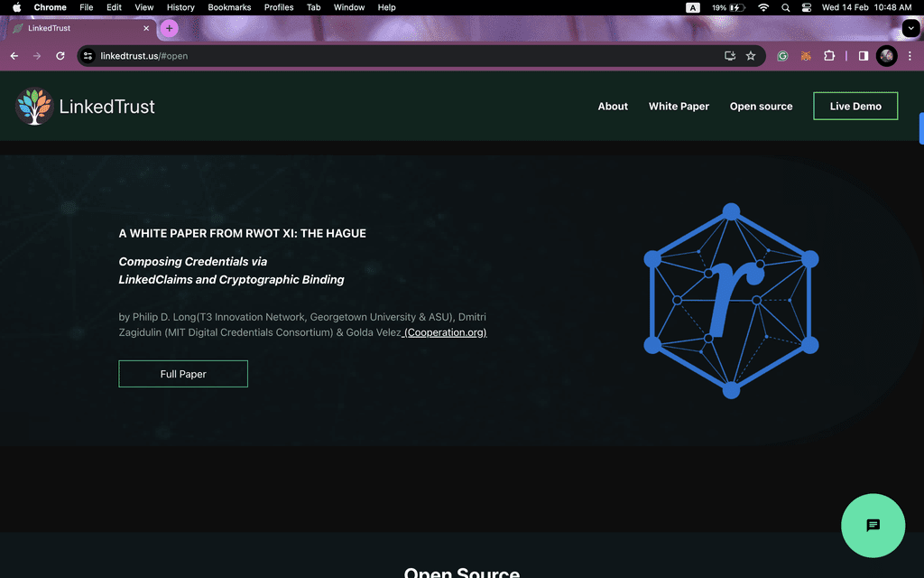Go forward to next page
This screenshot has height=578, width=924.
[x=37, y=56]
